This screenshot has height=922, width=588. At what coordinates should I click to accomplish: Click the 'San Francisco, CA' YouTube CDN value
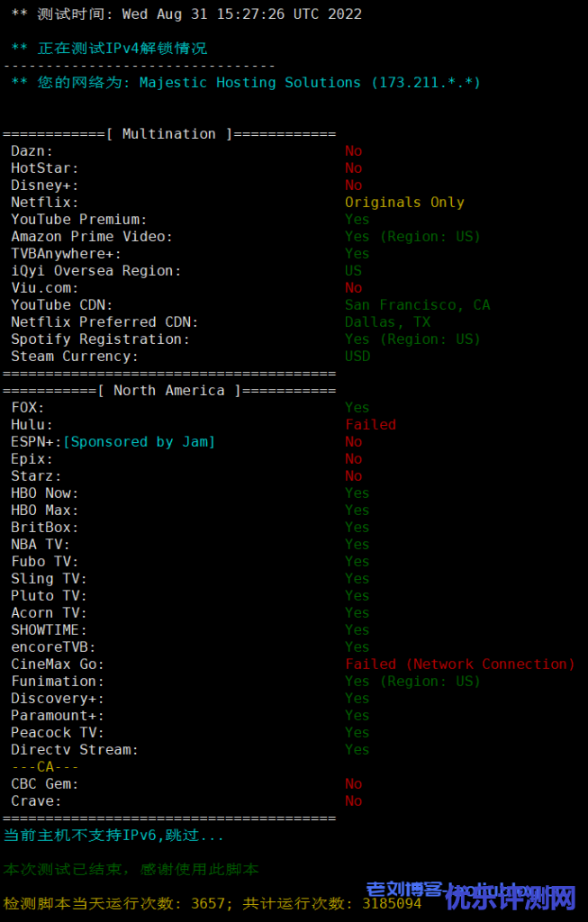point(418,305)
